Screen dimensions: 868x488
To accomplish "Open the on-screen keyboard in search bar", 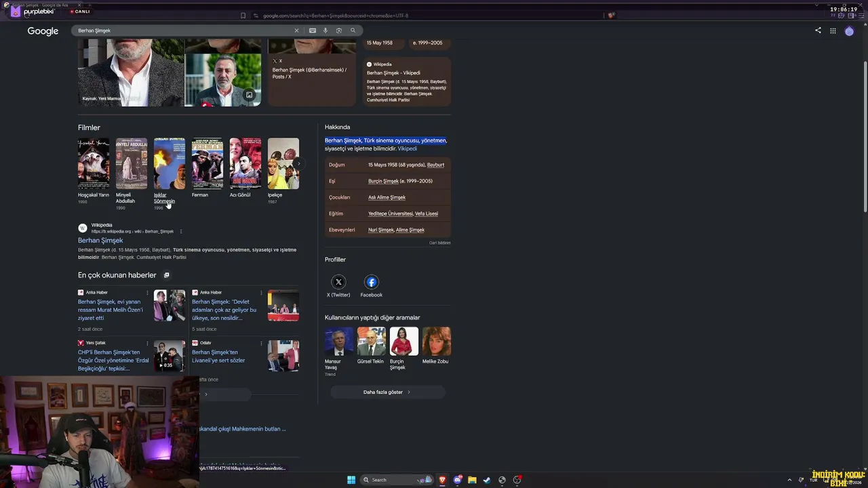I will 313,30.
